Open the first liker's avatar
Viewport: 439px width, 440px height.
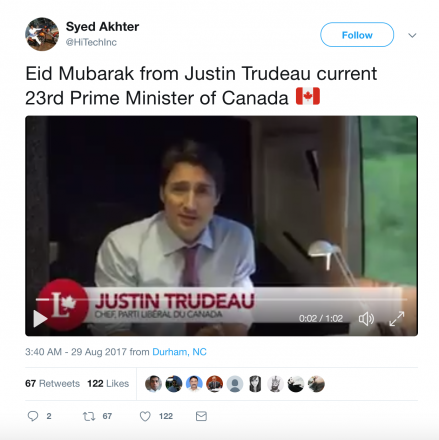tap(153, 384)
